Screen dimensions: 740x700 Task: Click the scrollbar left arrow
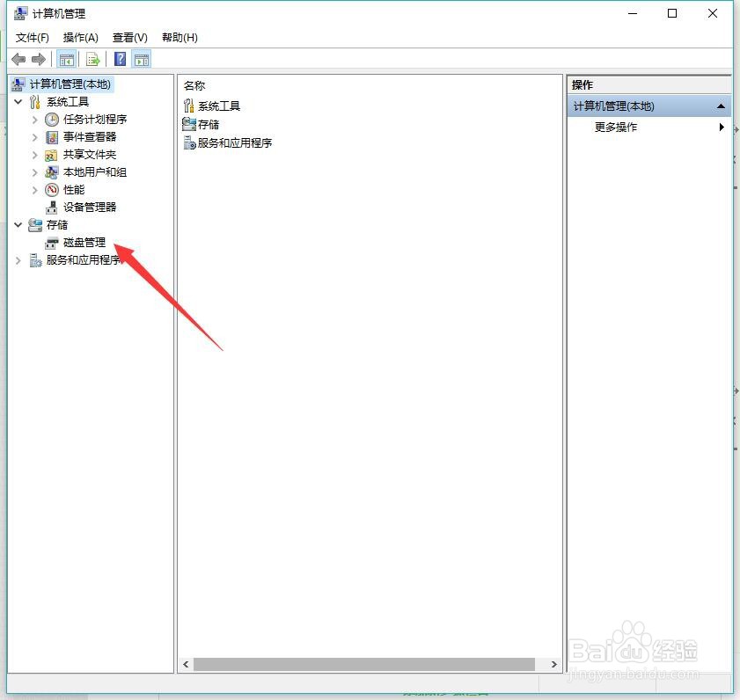click(x=186, y=665)
